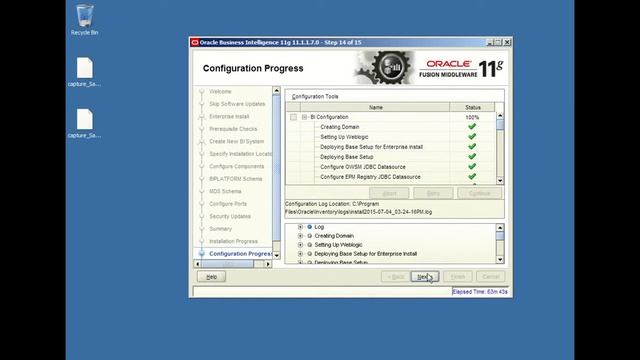This screenshot has height=360, width=640.
Task: Click the Back button
Action: (x=396, y=277)
